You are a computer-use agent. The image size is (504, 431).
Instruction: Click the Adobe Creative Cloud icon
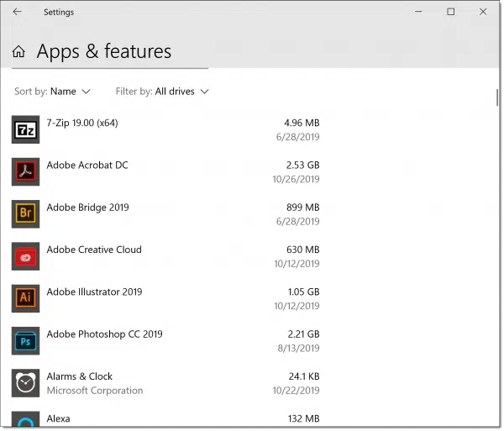[x=26, y=256]
